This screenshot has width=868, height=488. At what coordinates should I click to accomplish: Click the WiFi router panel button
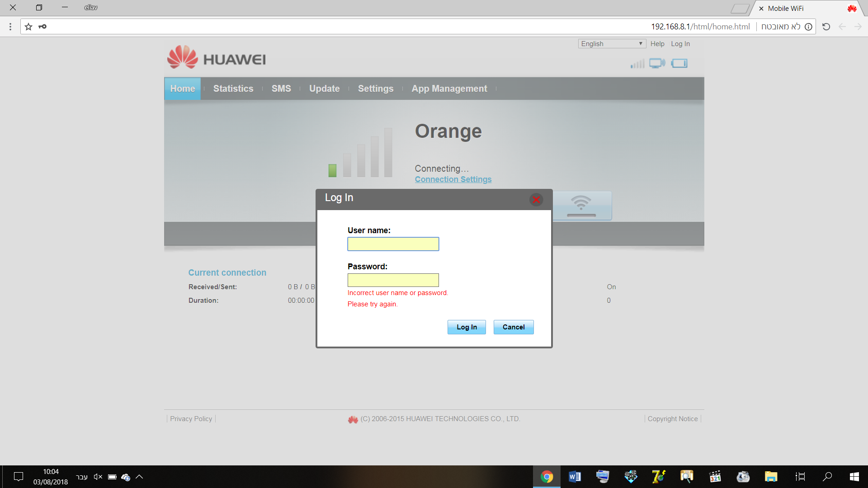click(581, 206)
